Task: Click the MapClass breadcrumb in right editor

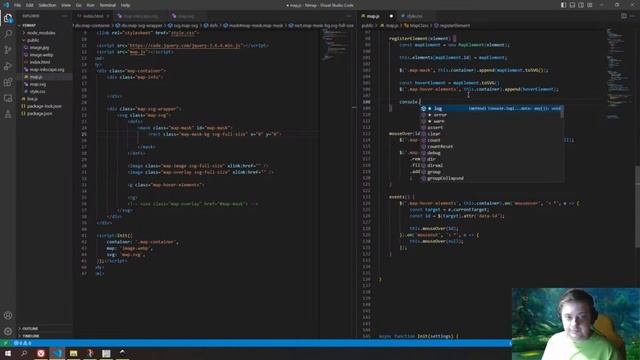Action: tap(417, 26)
